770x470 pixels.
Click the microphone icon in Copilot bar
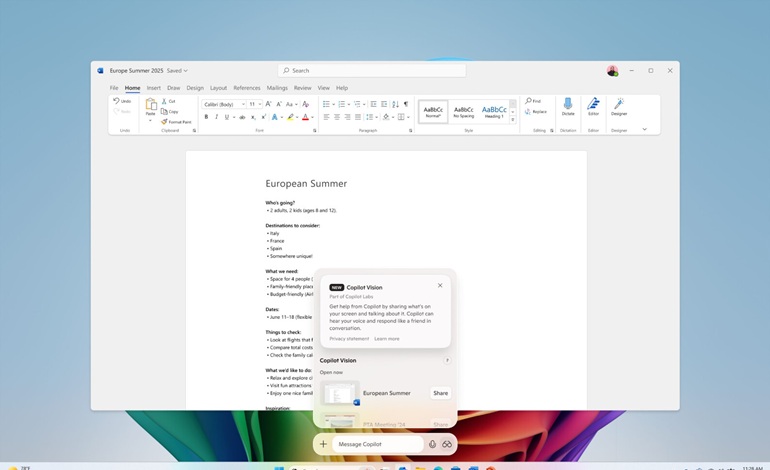(432, 444)
